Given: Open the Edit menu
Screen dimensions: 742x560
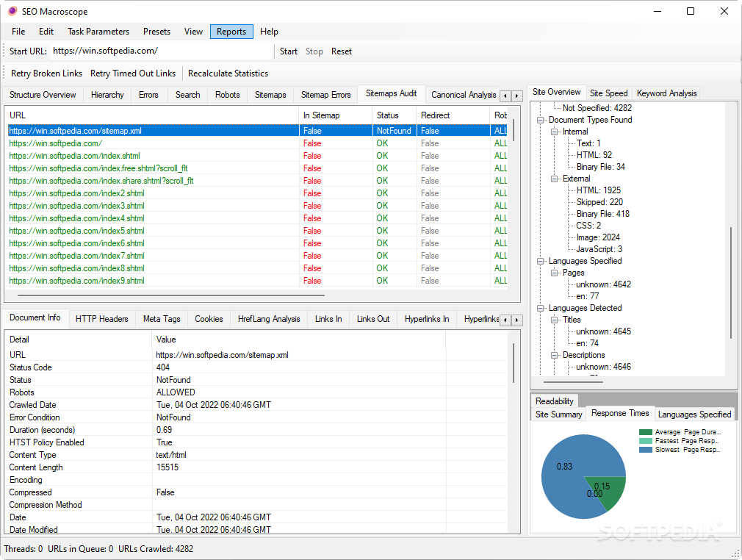Looking at the screenshot, I should click(46, 32).
